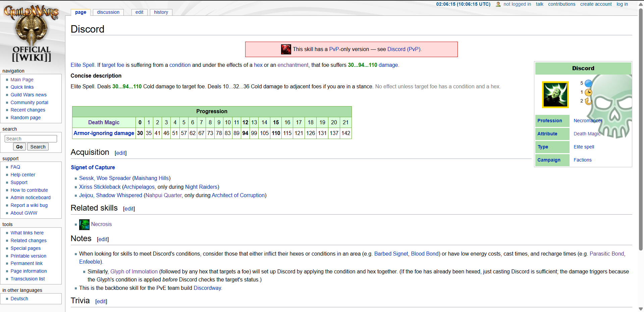644x312 pixels.
Task: Open the Community portal link
Action: coord(29,102)
